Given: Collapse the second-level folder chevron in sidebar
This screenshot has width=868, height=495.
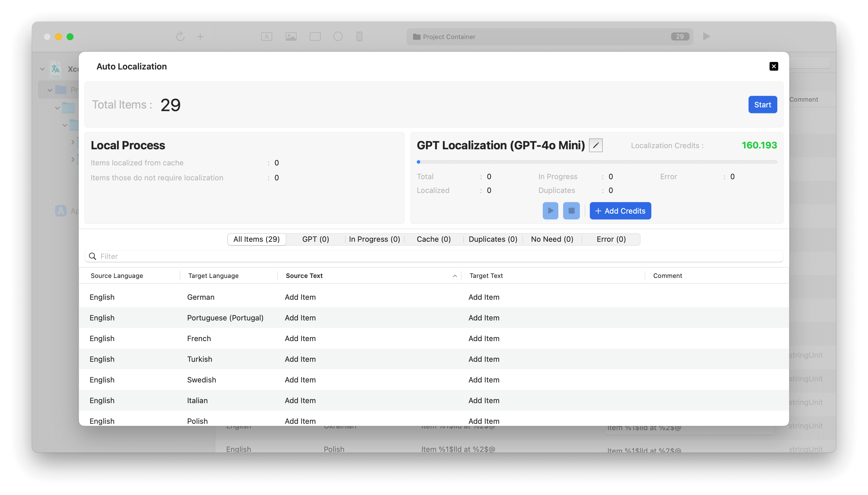Looking at the screenshot, I should tap(57, 108).
